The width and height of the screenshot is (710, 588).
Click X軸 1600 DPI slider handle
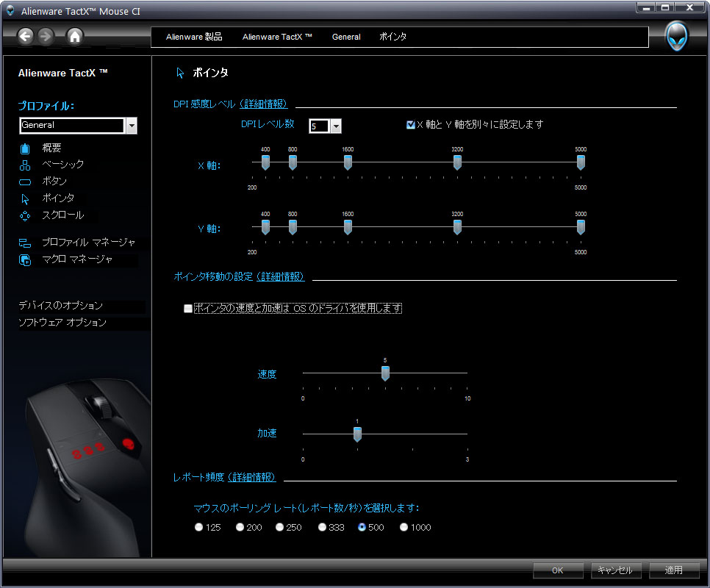[348, 162]
